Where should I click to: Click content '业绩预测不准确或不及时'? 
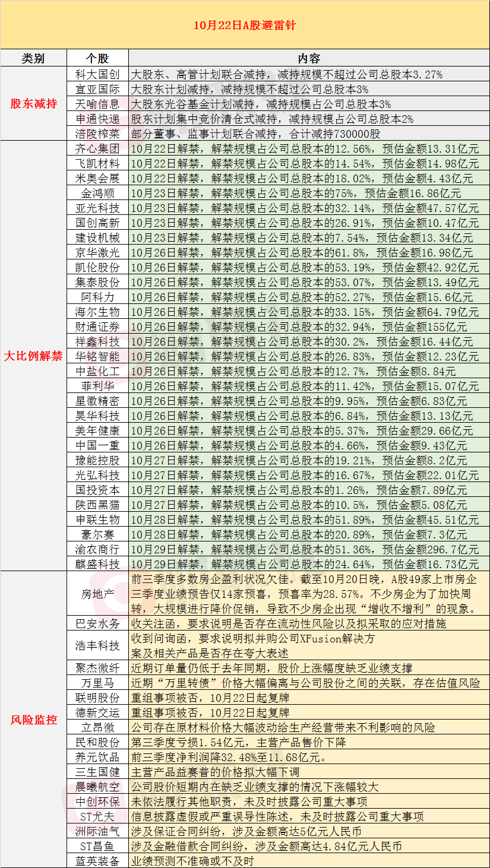[192, 861]
